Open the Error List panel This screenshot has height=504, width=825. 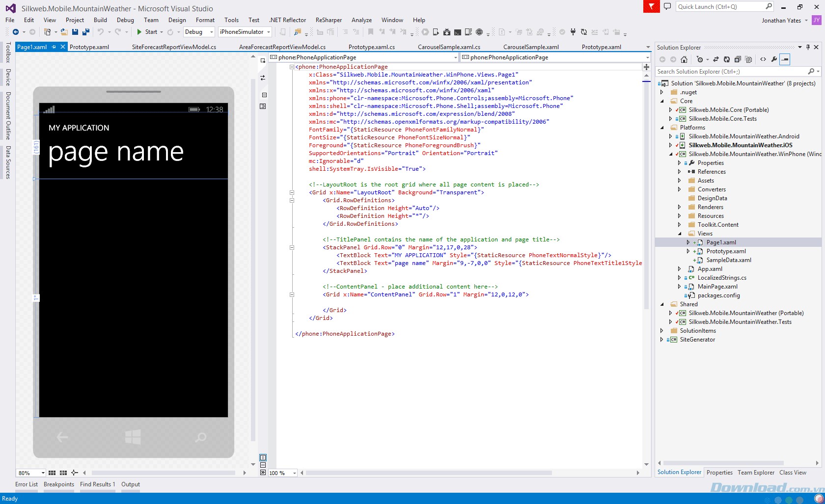[x=27, y=484]
